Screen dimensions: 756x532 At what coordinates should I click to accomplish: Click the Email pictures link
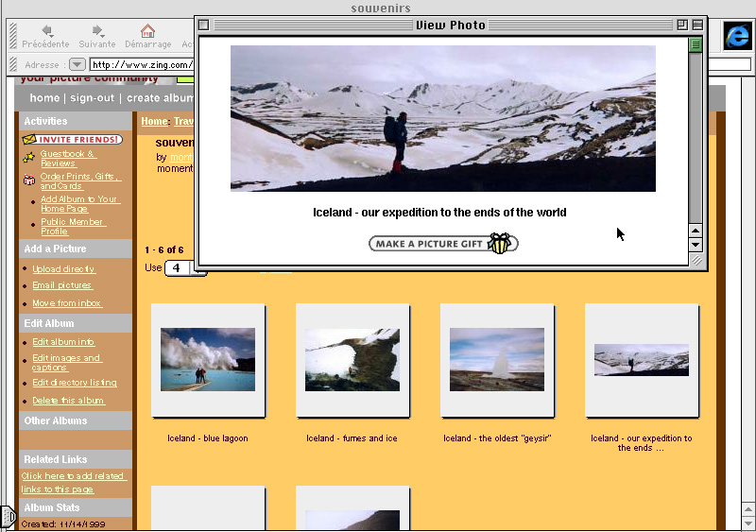pos(62,285)
